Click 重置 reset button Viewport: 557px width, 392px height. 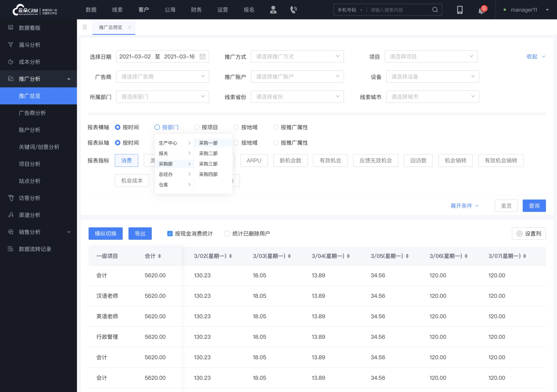point(507,206)
